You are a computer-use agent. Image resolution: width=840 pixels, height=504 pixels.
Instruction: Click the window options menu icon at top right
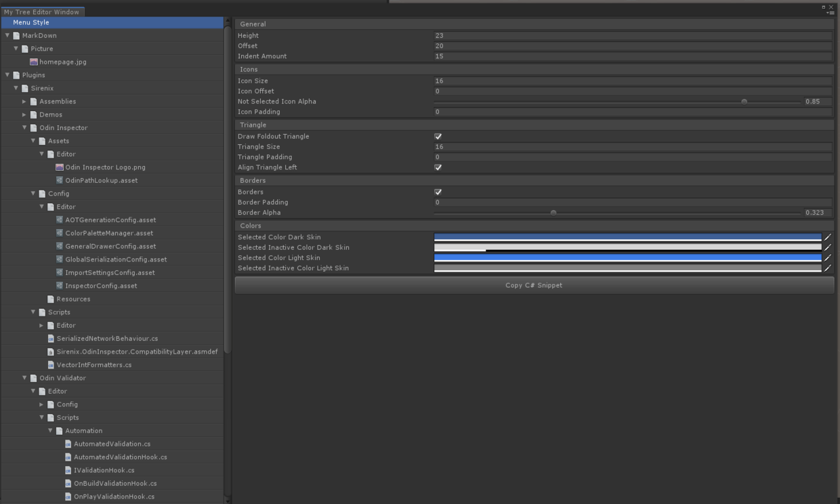click(830, 12)
